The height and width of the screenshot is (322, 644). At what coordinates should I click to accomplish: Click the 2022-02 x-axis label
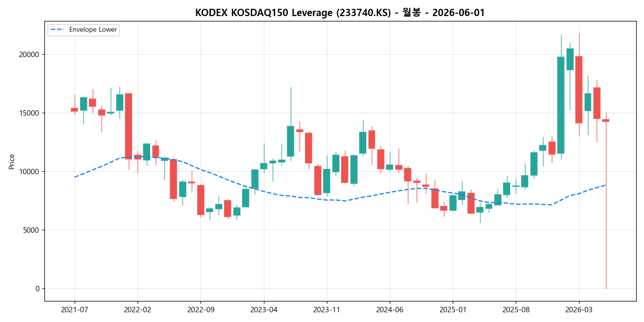[x=138, y=309]
